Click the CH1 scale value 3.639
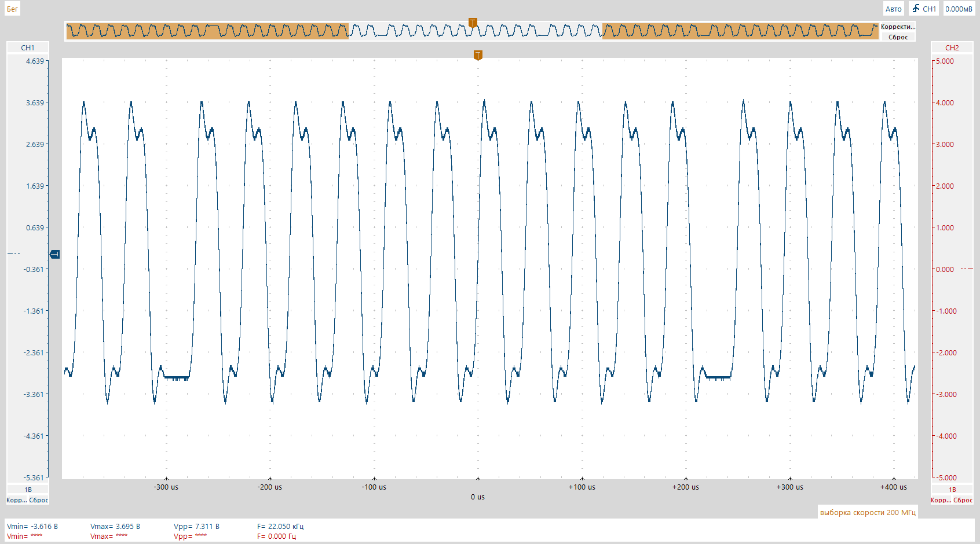The image size is (980, 544). coord(35,102)
